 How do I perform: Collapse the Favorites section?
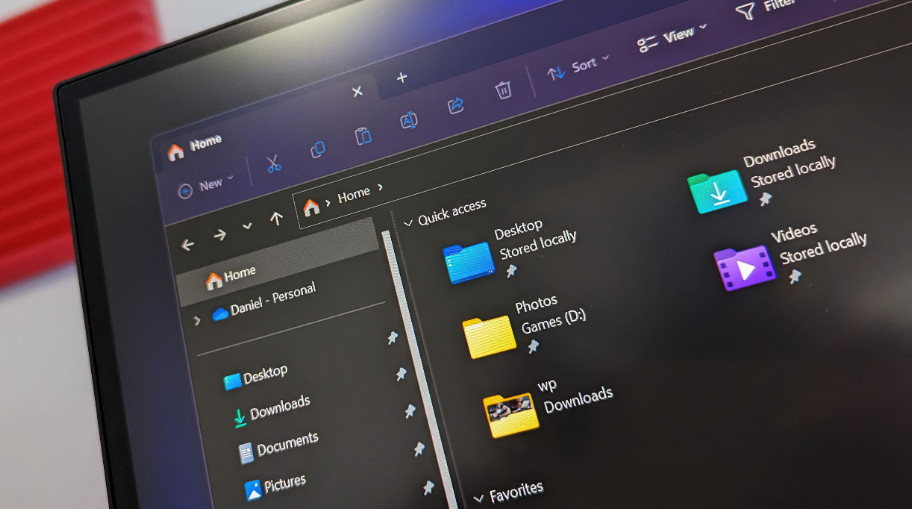click(x=478, y=499)
